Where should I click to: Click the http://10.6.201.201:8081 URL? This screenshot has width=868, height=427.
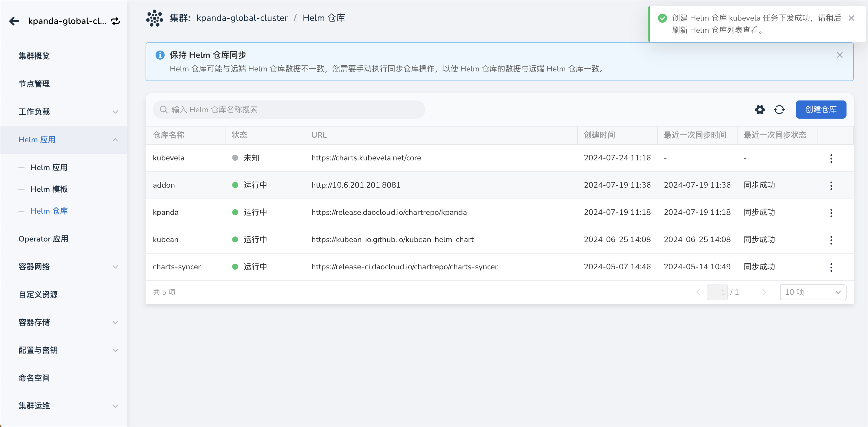[356, 185]
